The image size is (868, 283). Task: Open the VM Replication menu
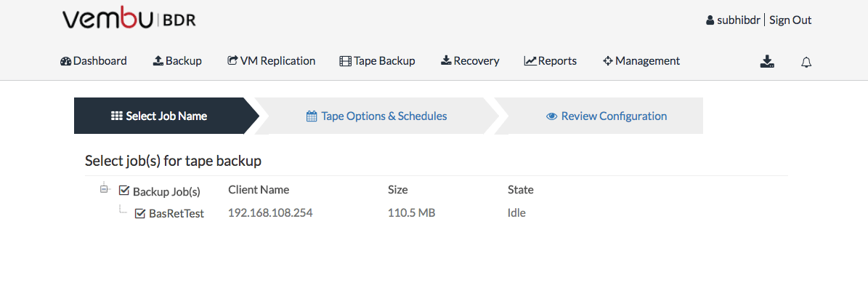(271, 61)
